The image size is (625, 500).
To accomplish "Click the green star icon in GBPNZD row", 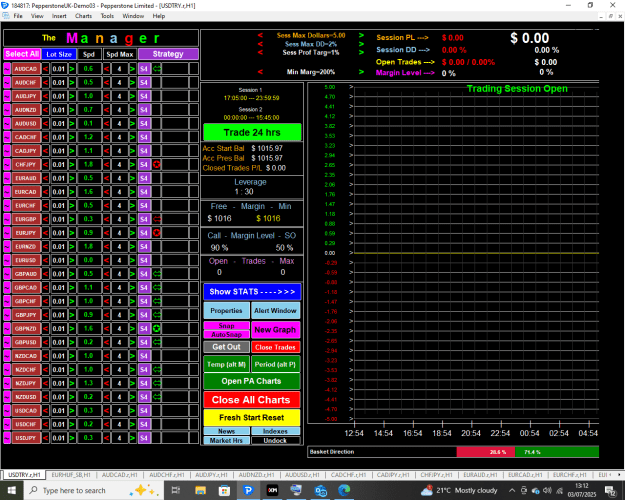I will [x=157, y=329].
